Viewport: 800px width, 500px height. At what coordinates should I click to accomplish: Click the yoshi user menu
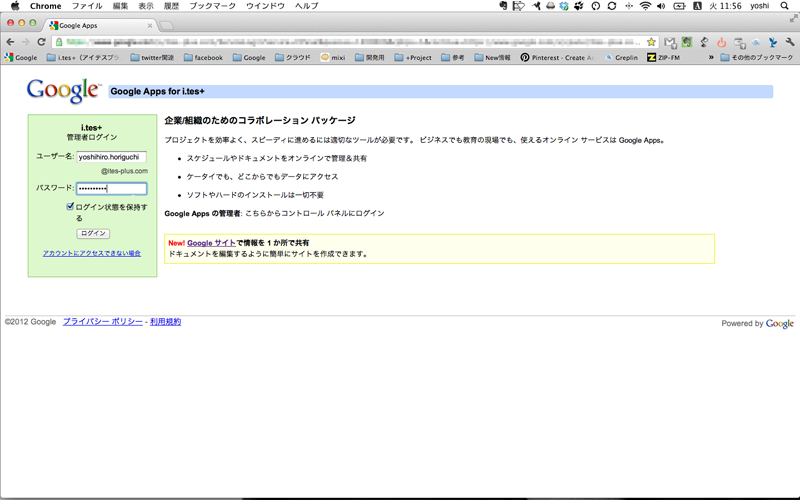click(760, 6)
